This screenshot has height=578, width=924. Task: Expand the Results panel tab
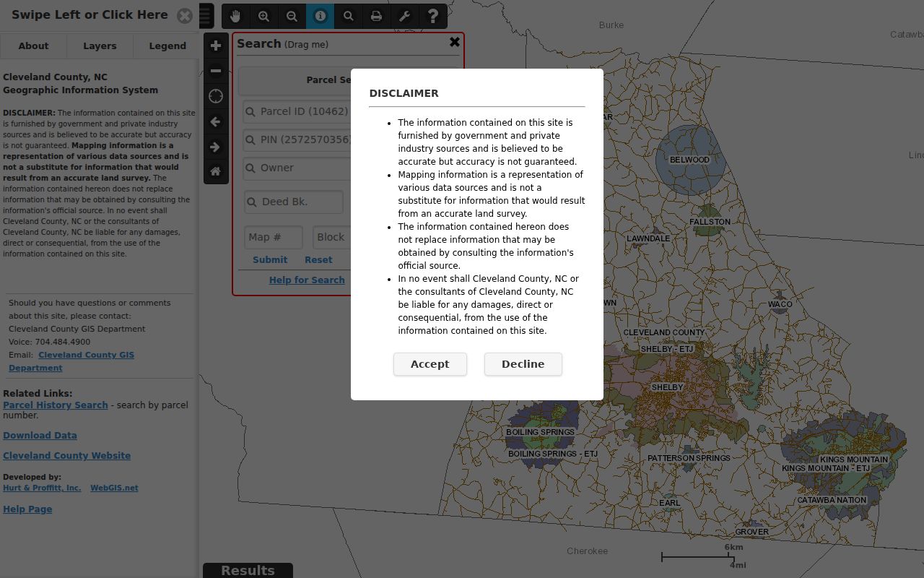click(x=248, y=570)
